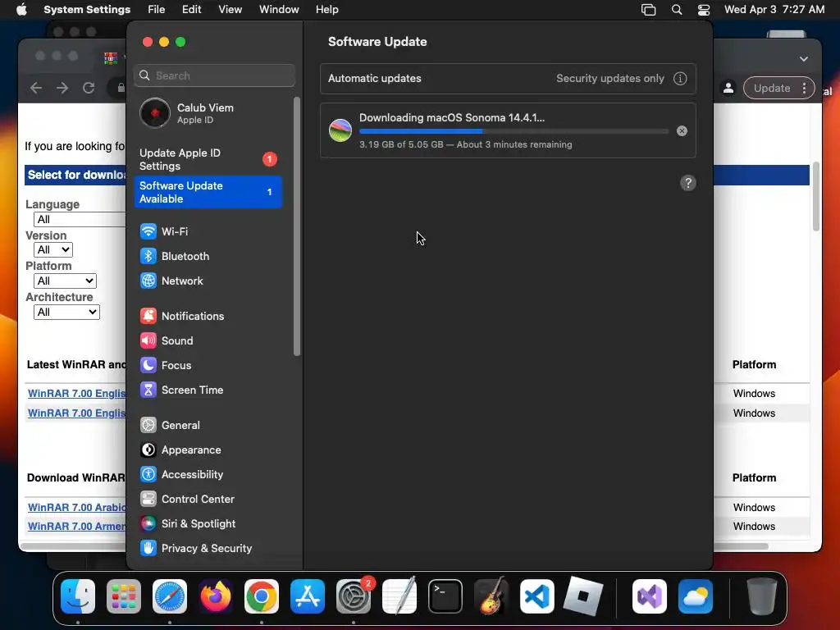Launch Safari from the Dock
840x630 pixels.
(170, 596)
